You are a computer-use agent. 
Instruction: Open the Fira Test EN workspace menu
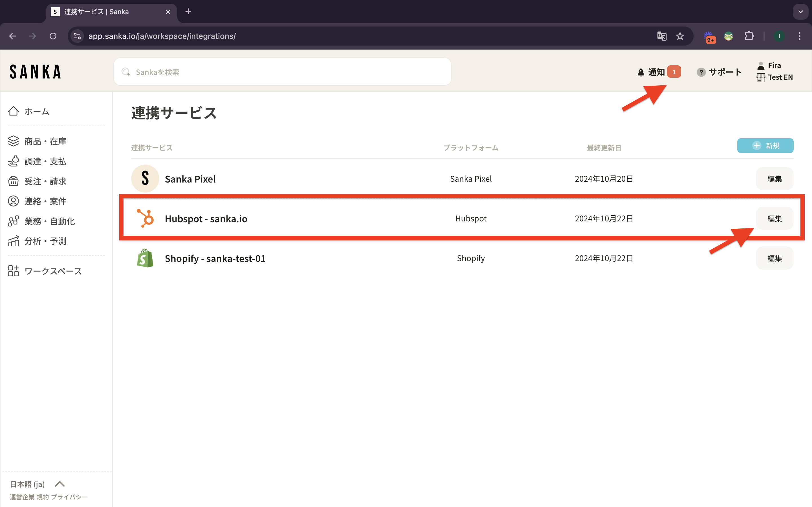(775, 72)
